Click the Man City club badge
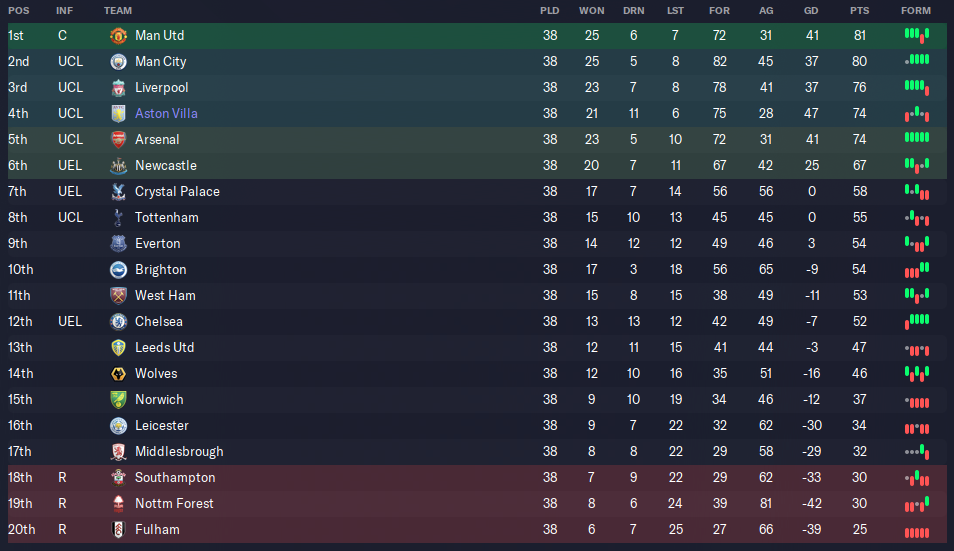This screenshot has height=551, width=954. [x=118, y=62]
